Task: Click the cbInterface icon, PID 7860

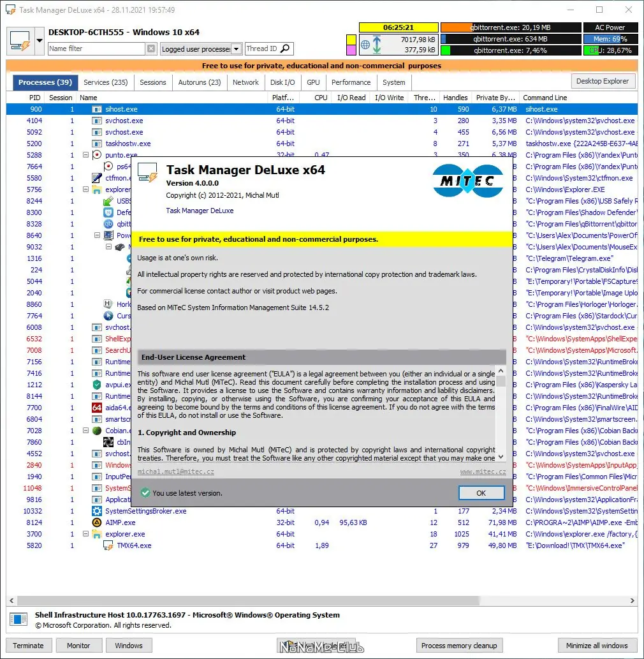Action: coord(108,442)
